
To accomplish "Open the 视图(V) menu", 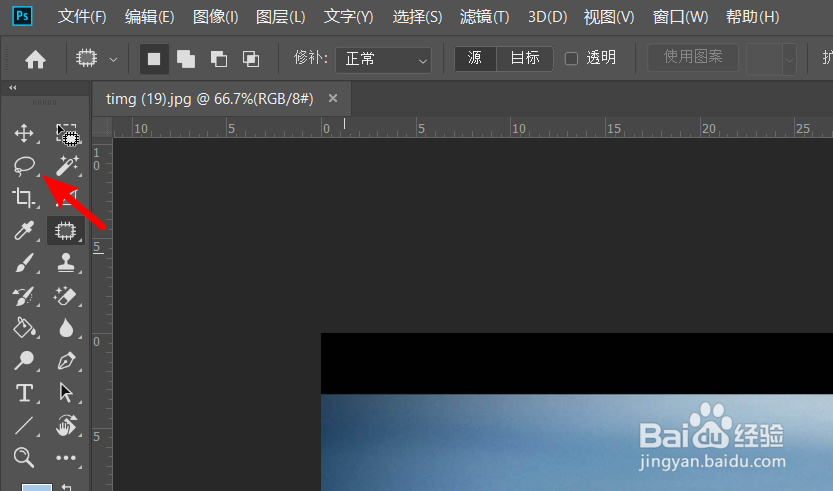I will pyautogui.click(x=609, y=17).
